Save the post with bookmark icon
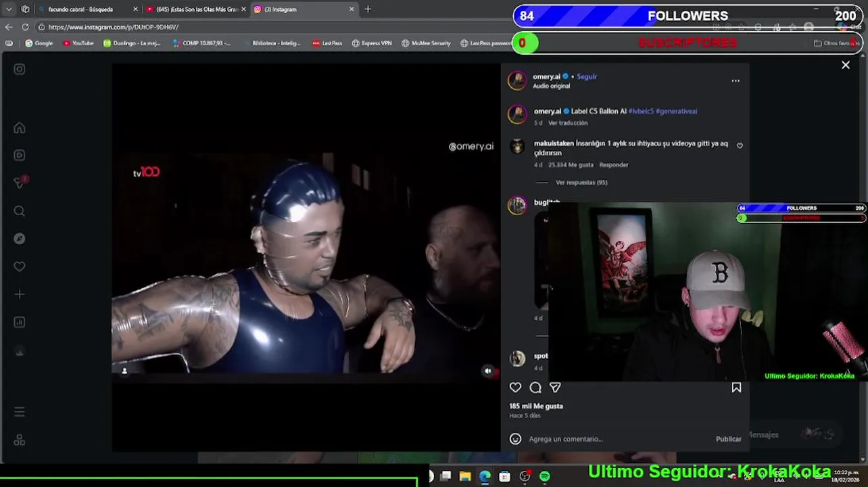868x487 pixels. point(736,388)
